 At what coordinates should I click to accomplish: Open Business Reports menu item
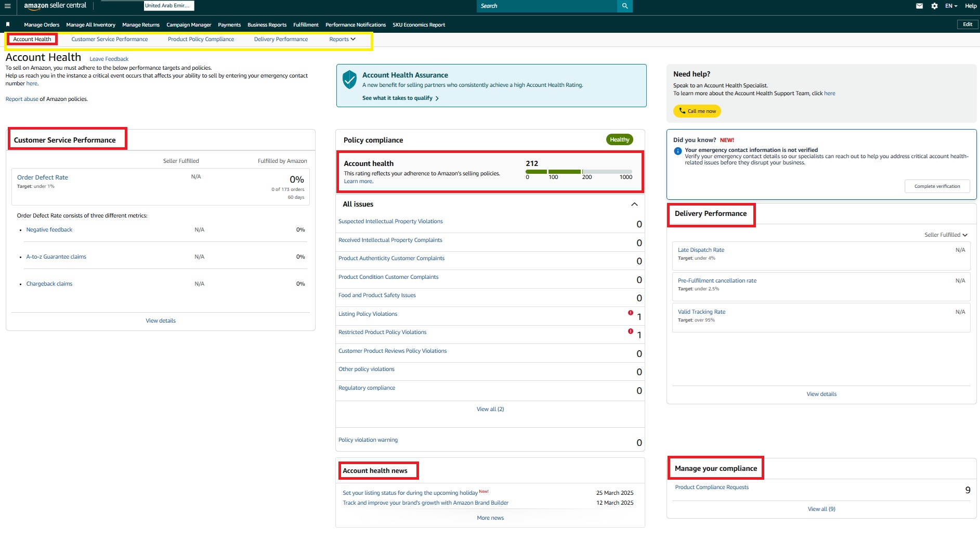click(x=267, y=24)
